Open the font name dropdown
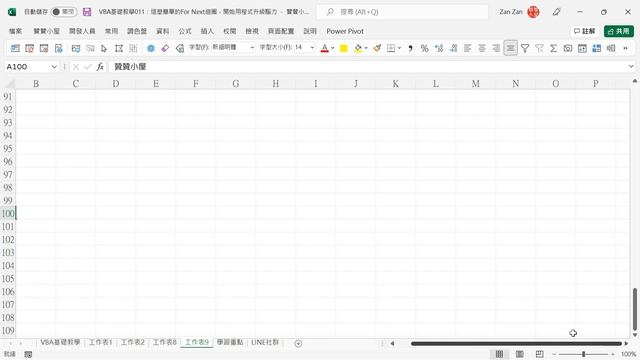The image size is (640, 360). click(252, 48)
